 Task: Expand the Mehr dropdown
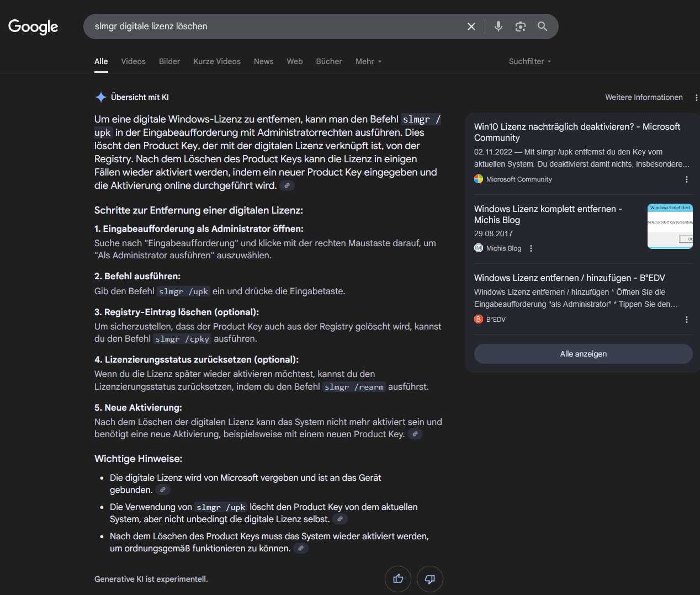pos(368,61)
